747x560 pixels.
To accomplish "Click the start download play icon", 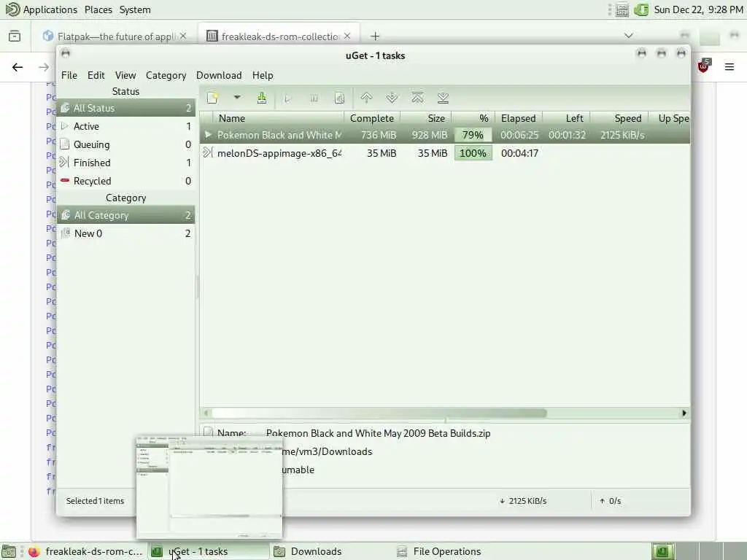I will (287, 98).
